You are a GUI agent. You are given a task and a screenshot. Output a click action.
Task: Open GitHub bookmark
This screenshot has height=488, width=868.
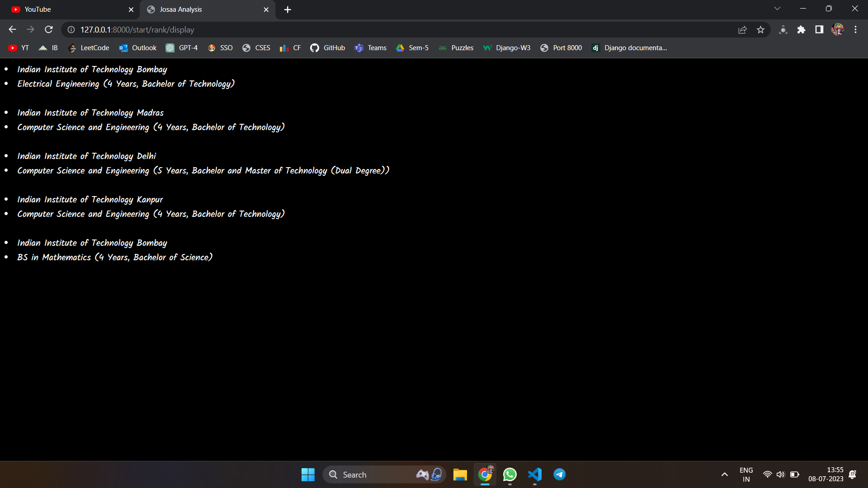pyautogui.click(x=327, y=48)
